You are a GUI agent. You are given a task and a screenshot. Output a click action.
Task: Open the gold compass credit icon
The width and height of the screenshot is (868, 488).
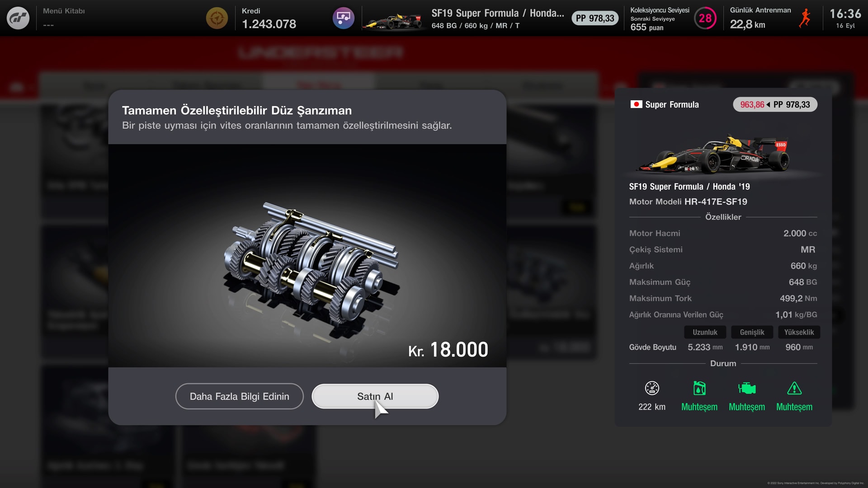click(217, 18)
